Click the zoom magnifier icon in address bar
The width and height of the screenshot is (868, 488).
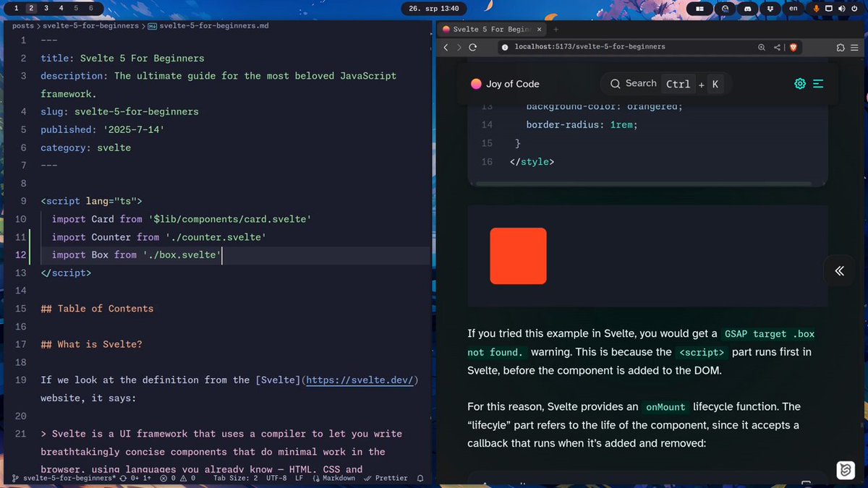coord(762,47)
